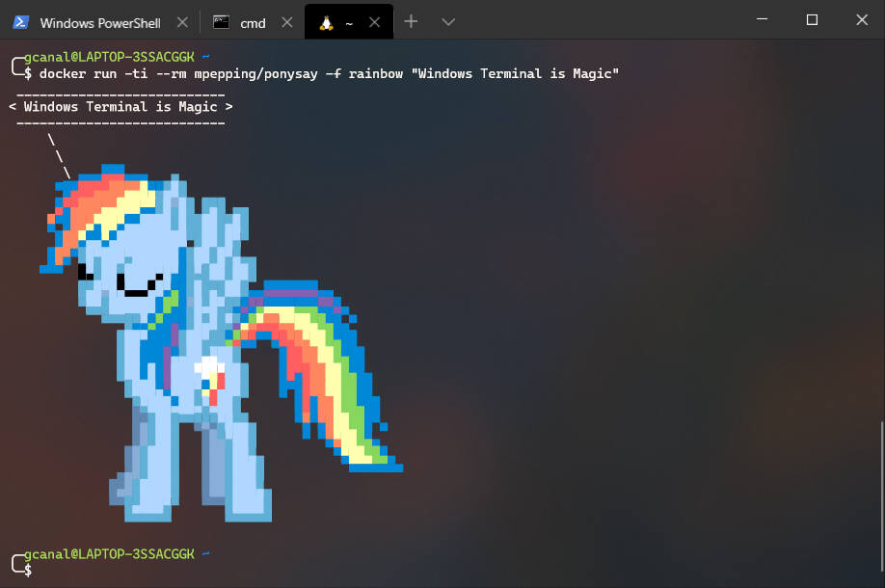This screenshot has width=885, height=588.
Task: Click the gcanal@LAPTOP-3SSACGGK text in top prompt
Action: tap(111, 58)
